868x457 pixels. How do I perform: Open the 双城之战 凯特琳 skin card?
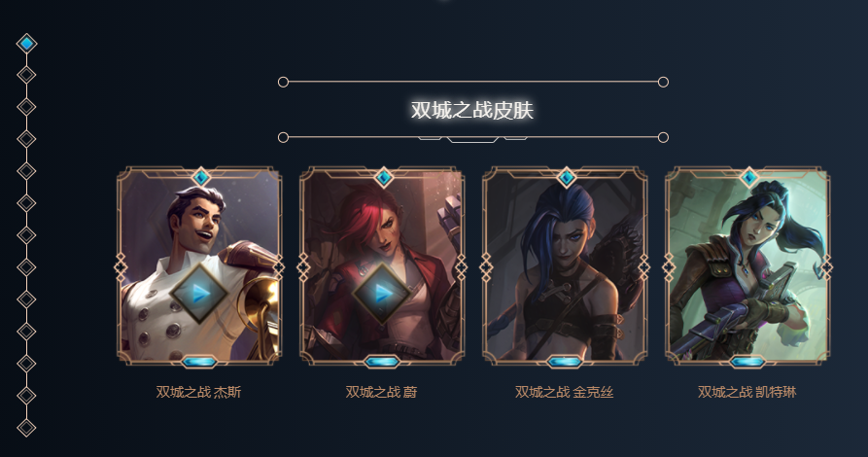pyautogui.click(x=747, y=265)
